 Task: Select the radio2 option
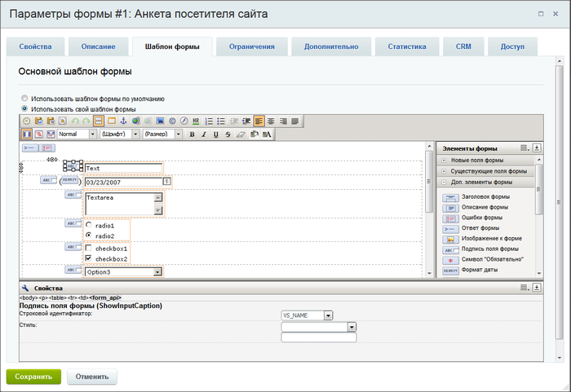click(88, 236)
